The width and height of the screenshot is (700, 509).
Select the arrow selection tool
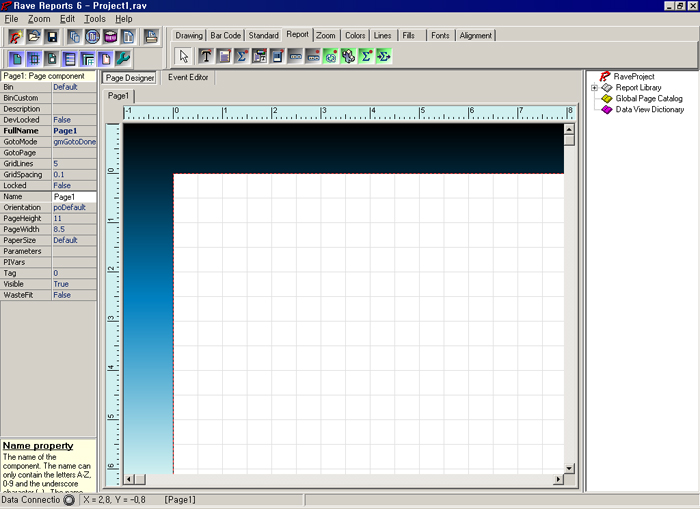(184, 56)
